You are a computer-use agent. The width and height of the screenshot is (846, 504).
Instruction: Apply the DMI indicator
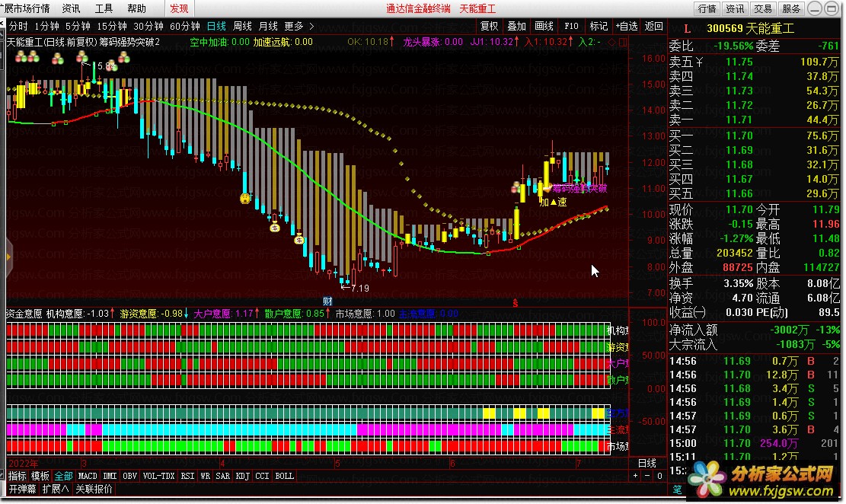[x=110, y=476]
